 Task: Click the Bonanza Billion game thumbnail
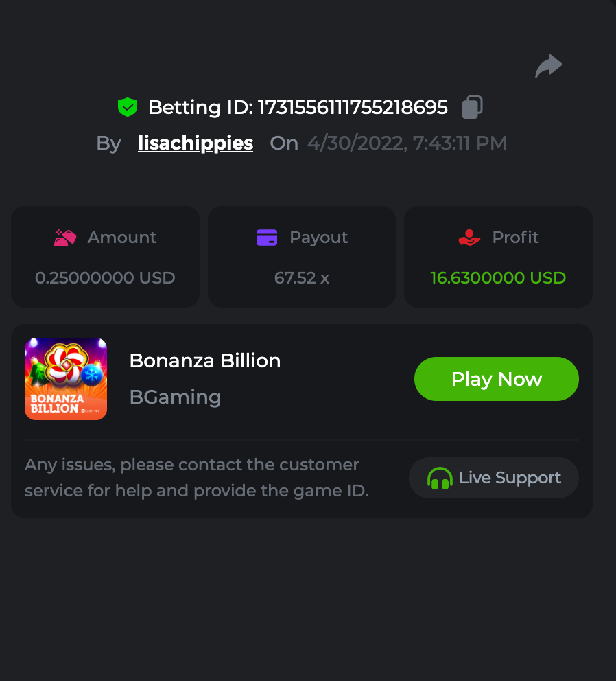point(66,379)
